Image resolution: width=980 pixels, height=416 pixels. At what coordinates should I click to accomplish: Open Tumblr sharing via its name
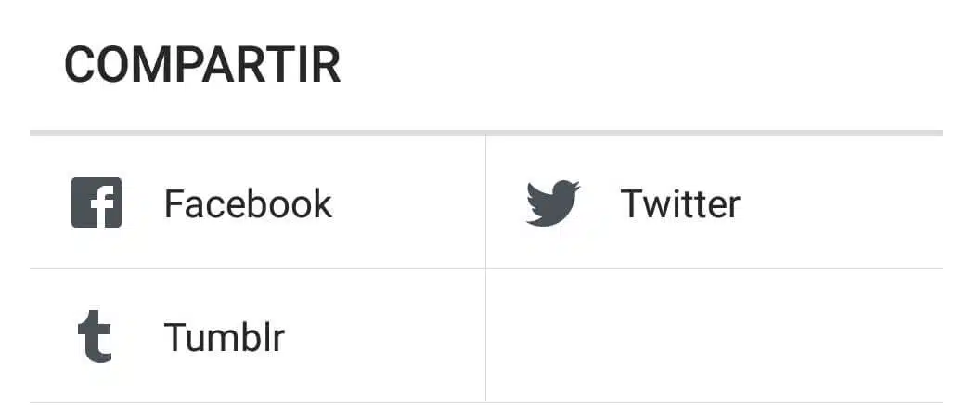224,337
